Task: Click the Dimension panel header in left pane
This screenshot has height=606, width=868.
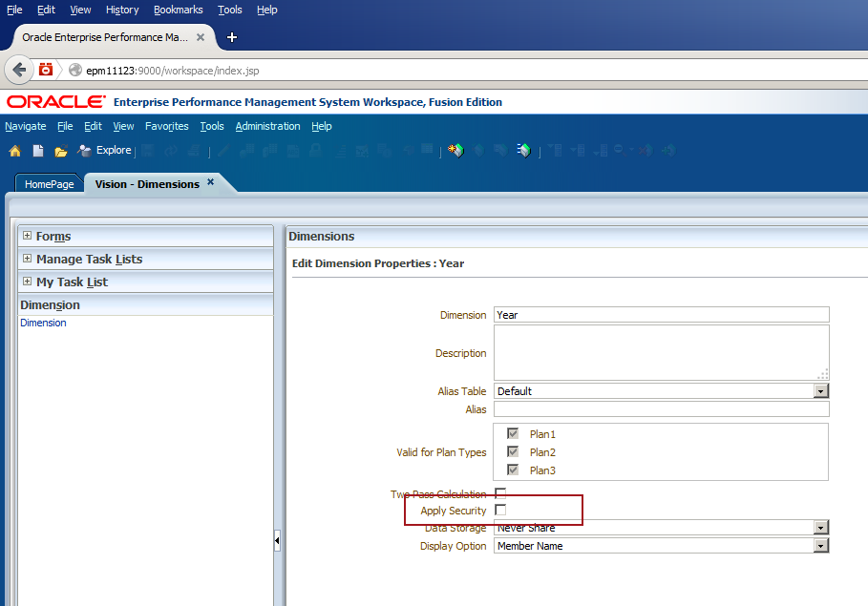Action: click(x=145, y=305)
